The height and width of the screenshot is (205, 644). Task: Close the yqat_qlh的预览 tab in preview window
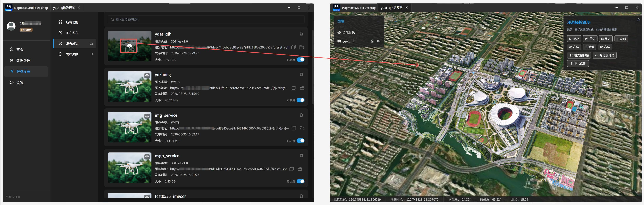(x=407, y=8)
